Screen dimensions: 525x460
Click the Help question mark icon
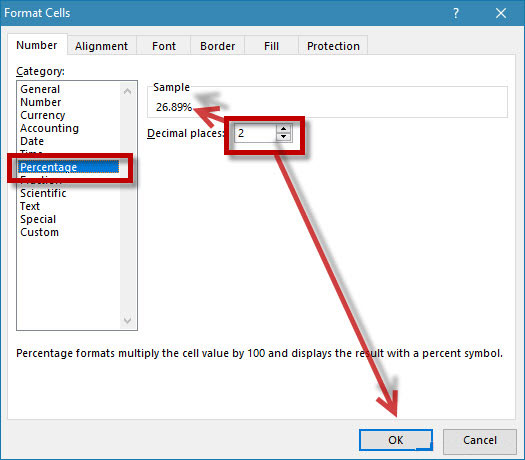tap(455, 13)
